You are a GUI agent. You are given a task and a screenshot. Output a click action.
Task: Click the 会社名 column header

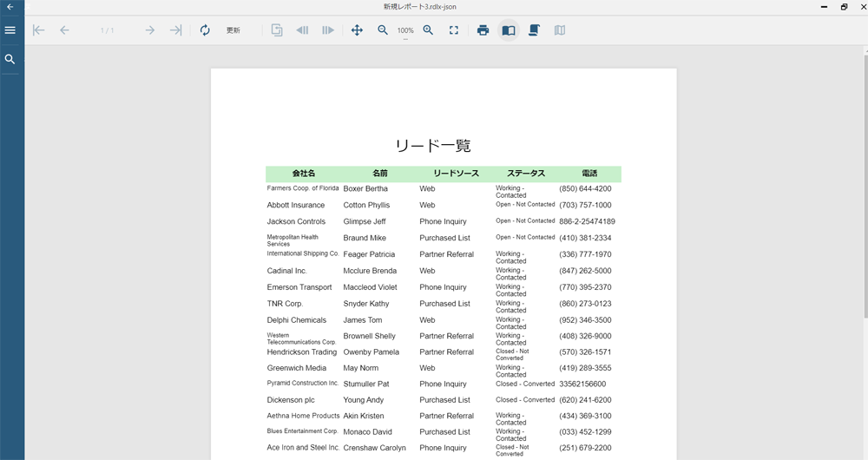pyautogui.click(x=303, y=174)
